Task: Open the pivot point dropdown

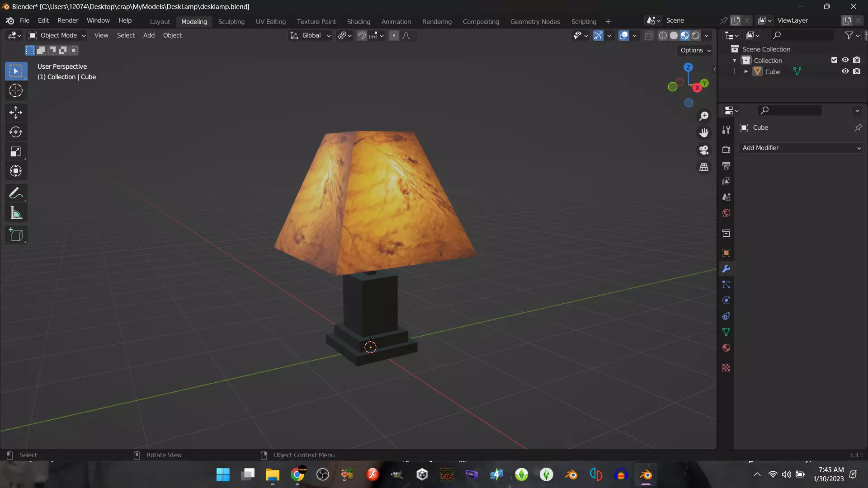Action: 344,36
